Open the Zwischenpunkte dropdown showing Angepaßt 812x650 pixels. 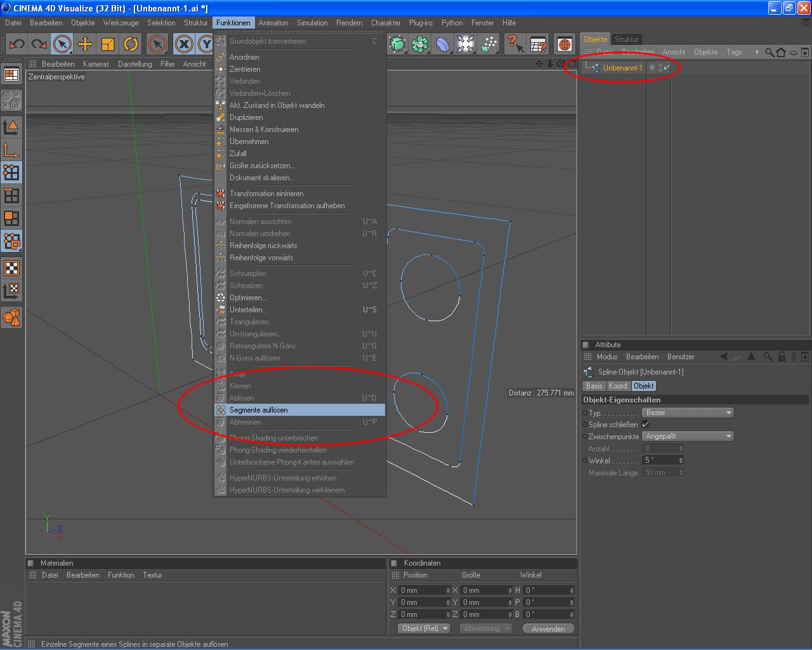[688, 436]
